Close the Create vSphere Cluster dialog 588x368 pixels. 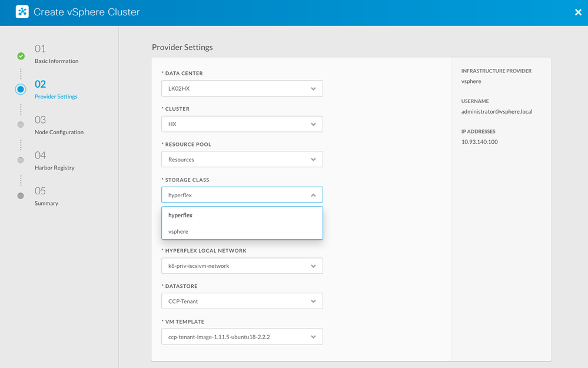click(x=578, y=12)
